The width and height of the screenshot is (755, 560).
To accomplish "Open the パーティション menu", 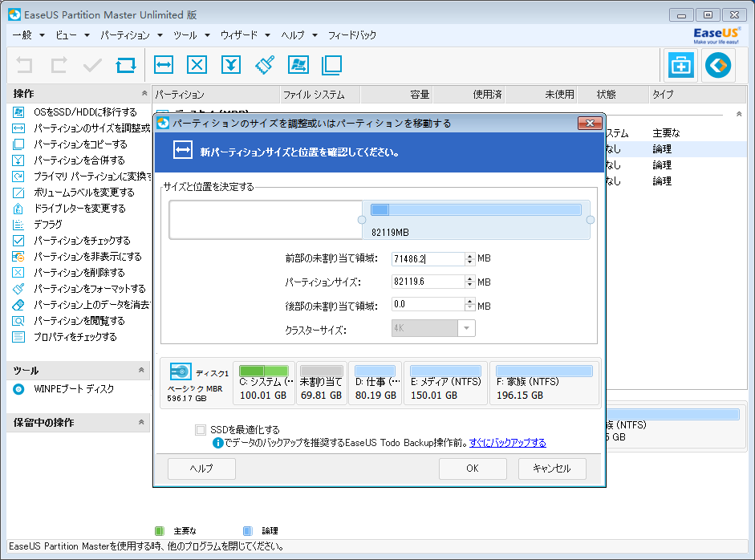I will [x=131, y=35].
